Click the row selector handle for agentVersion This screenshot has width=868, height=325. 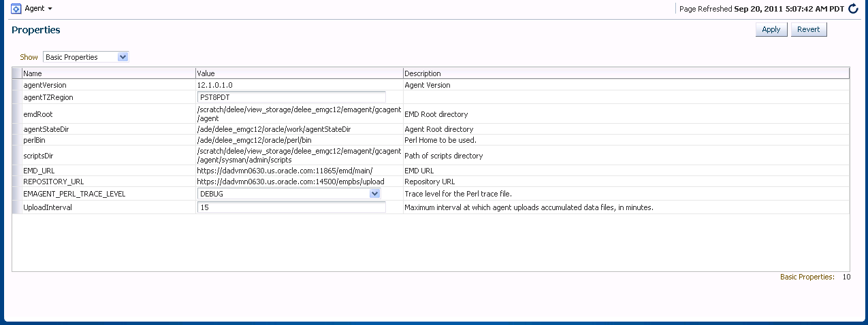pyautogui.click(x=16, y=85)
